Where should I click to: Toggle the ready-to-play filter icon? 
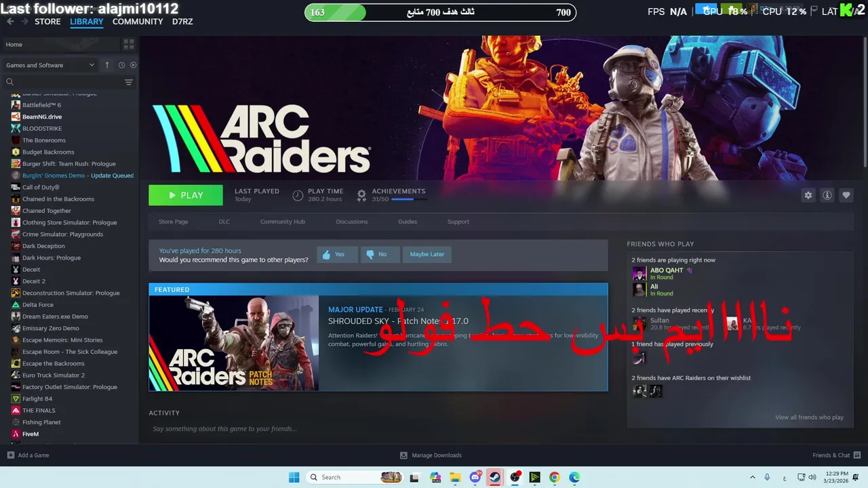pyautogui.click(x=133, y=65)
